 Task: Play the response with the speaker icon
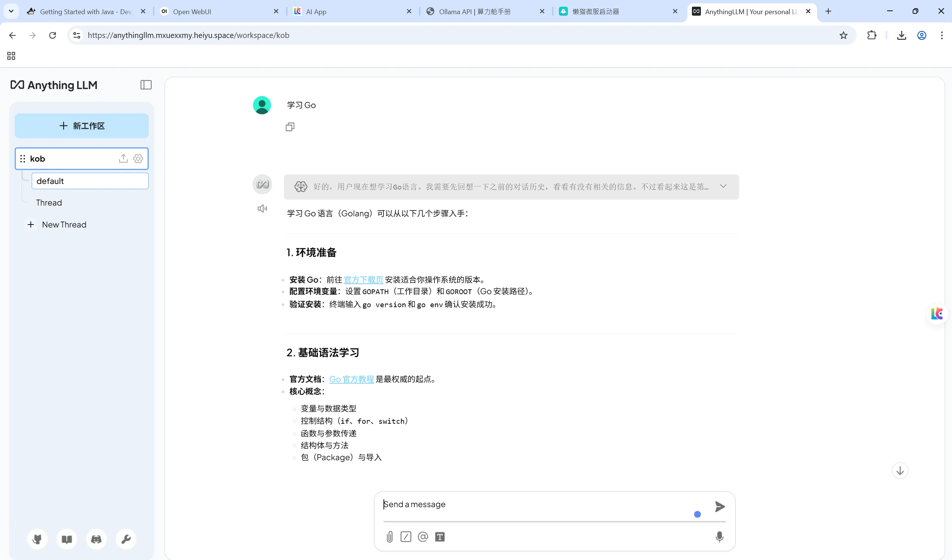(262, 209)
